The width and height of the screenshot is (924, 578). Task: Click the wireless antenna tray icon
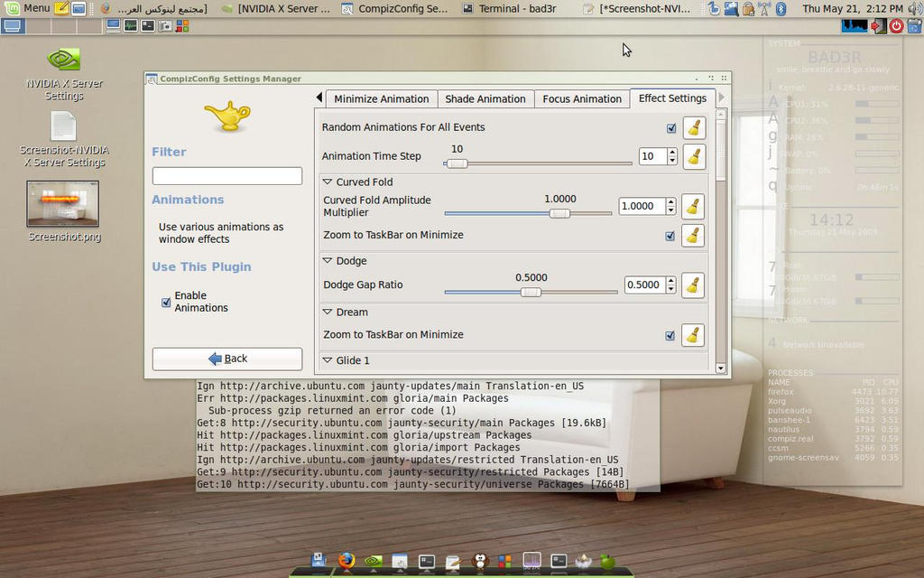click(764, 9)
